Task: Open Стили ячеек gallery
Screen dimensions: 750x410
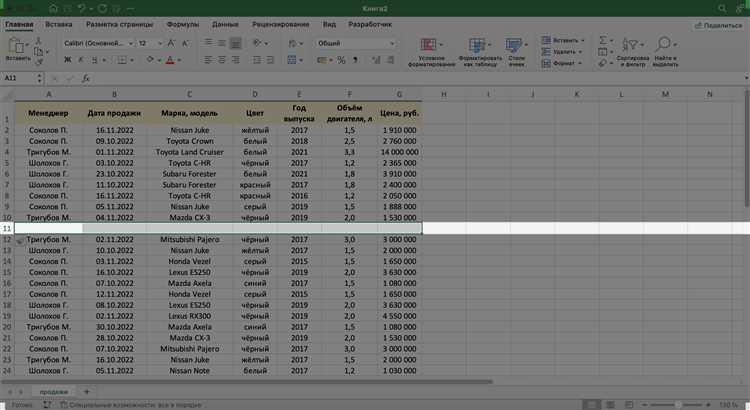Action: 516,52
